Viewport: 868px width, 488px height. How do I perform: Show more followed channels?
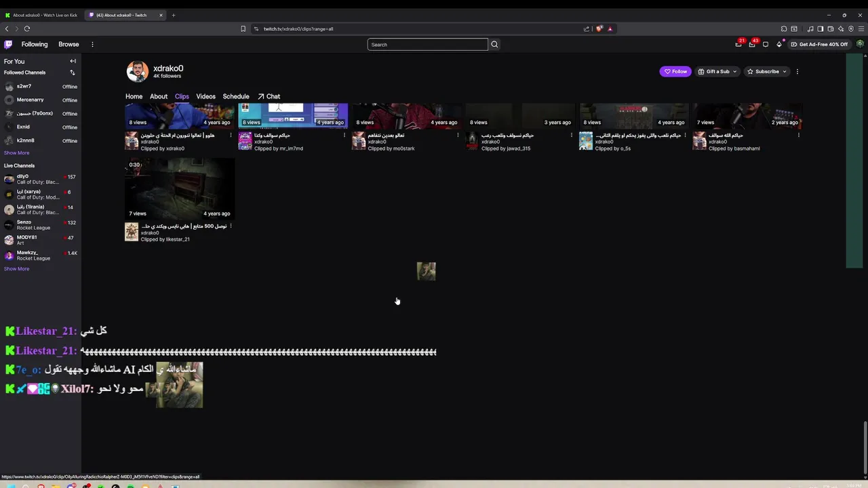point(16,152)
